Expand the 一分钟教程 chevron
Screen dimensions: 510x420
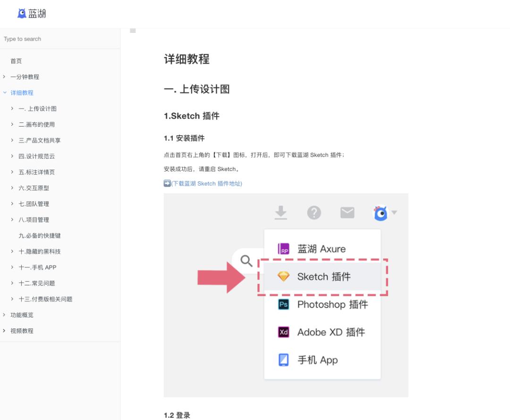4,77
